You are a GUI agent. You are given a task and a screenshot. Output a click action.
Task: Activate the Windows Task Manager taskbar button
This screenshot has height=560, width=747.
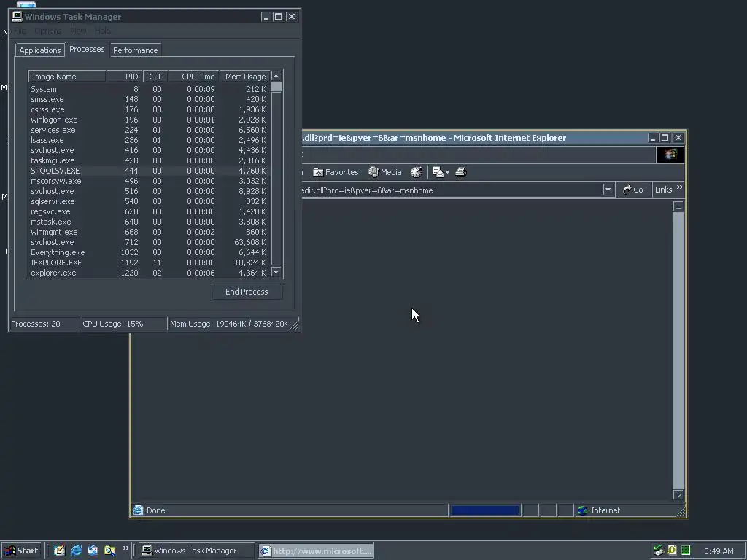[196, 551]
